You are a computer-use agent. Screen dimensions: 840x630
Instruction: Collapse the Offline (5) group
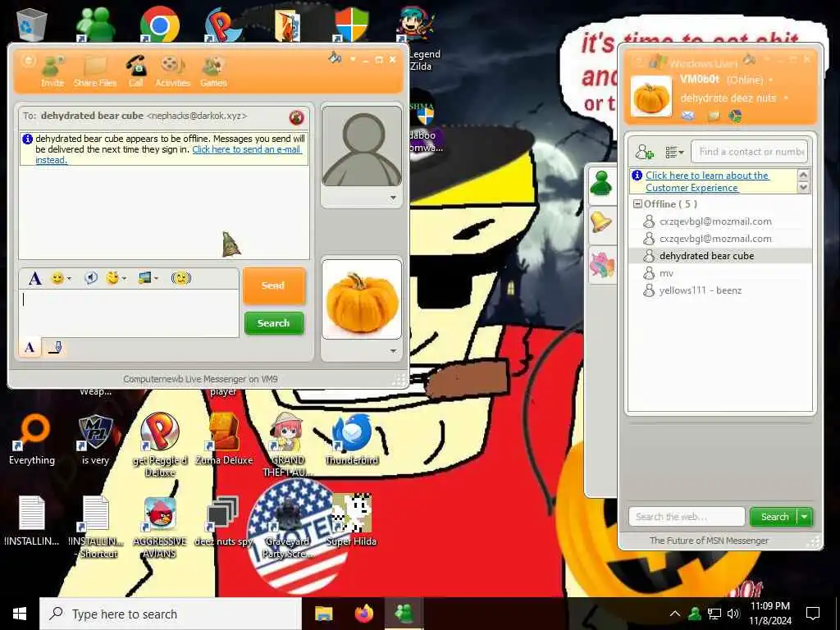tap(637, 204)
